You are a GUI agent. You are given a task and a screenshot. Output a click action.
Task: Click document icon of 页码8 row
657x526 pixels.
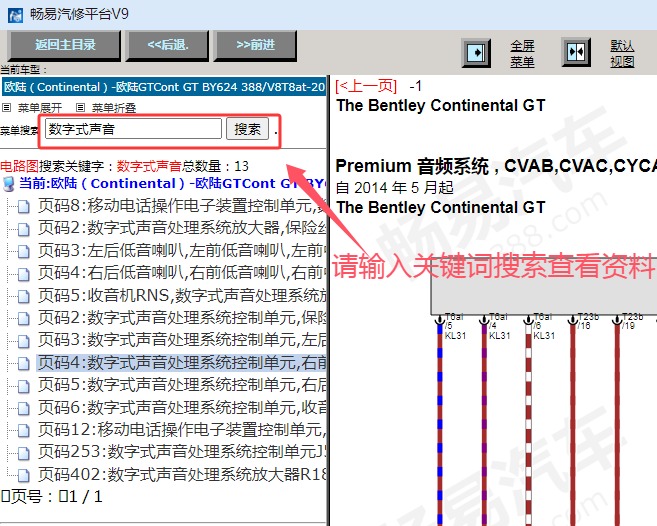click(x=23, y=207)
